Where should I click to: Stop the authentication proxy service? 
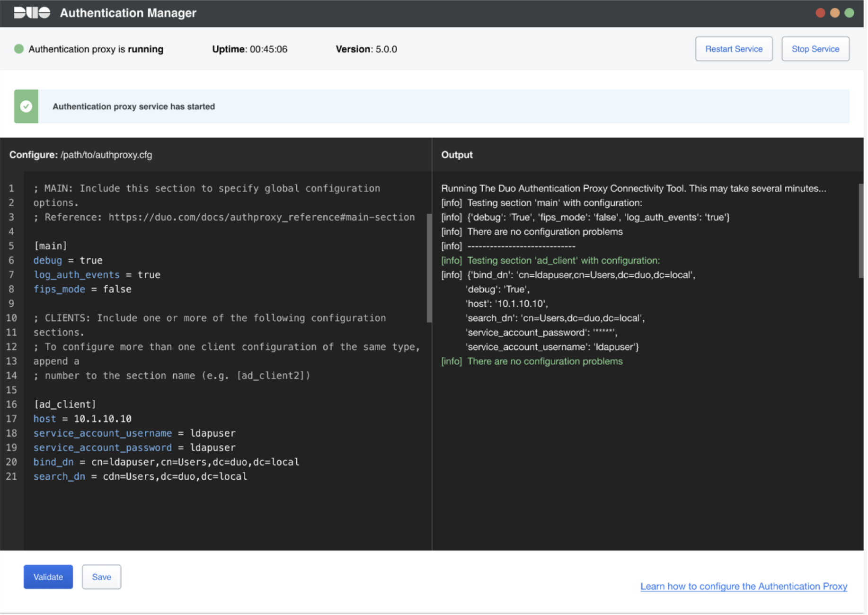pos(815,49)
